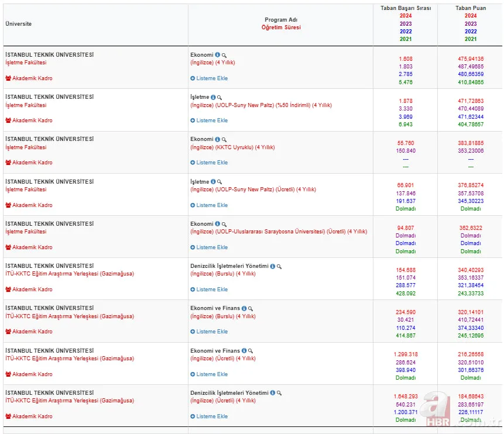Open info icon for Denizcilik İşletmeleri Yönetimi Burslu
The image size is (504, 434).
coord(272,266)
